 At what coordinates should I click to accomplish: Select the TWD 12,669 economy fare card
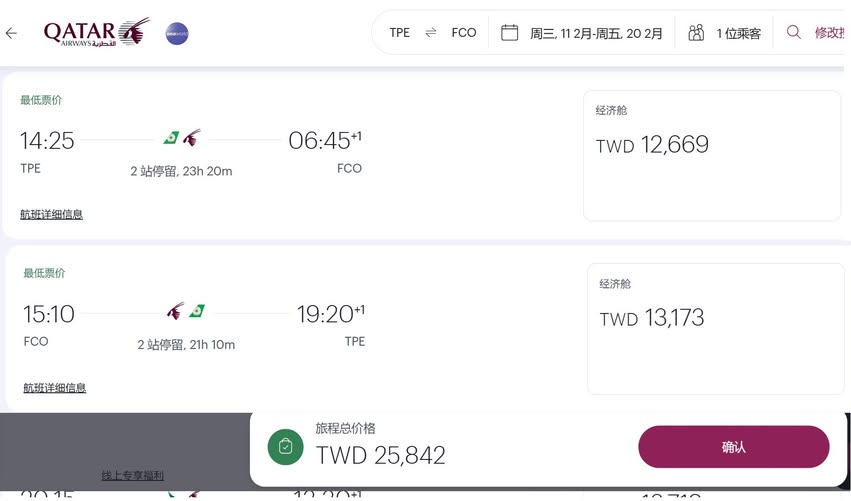pos(712,155)
